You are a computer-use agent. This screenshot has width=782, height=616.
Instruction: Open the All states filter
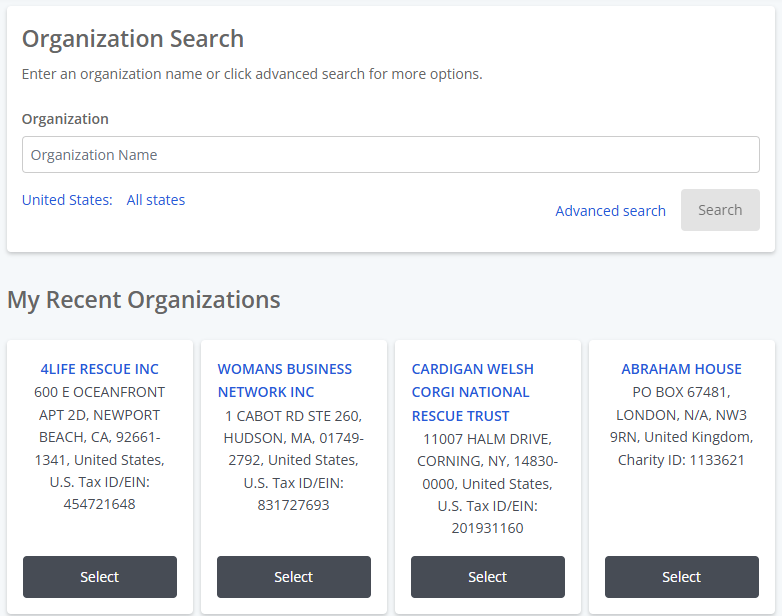[x=156, y=200]
